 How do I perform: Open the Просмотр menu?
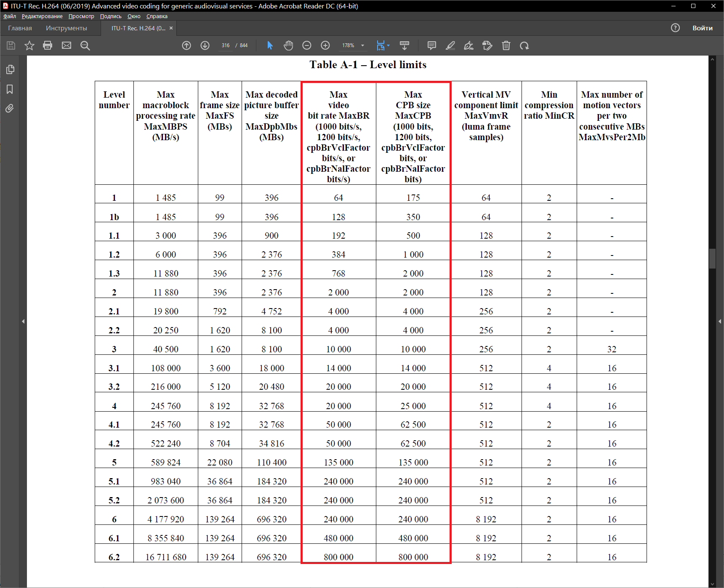81,16
